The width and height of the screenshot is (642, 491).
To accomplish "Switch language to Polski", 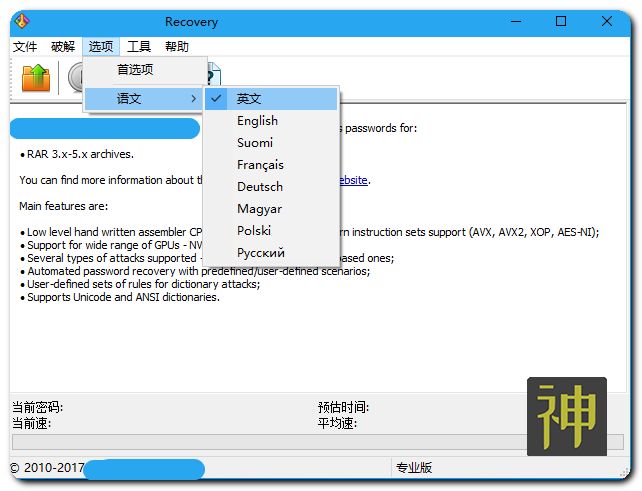I will pyautogui.click(x=271, y=231).
